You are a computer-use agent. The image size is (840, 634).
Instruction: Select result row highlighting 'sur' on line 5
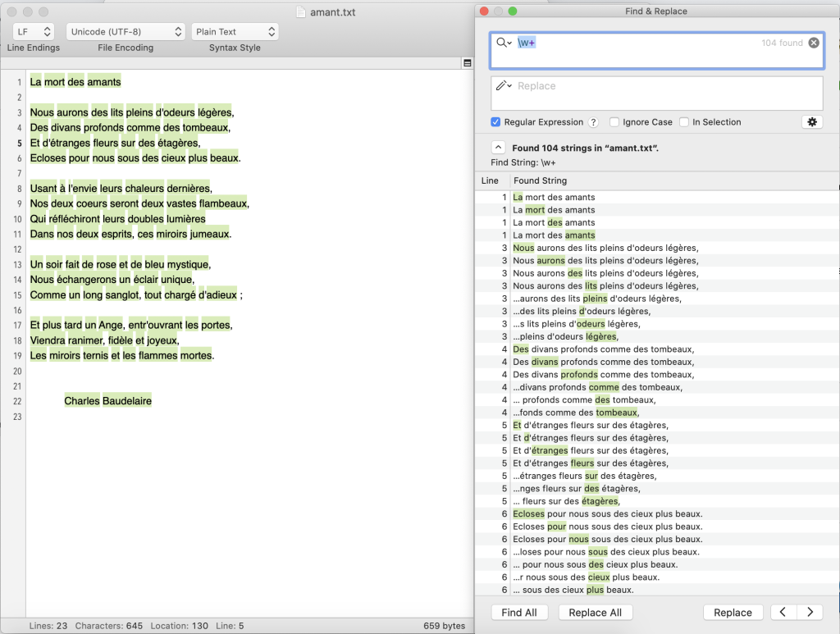[x=656, y=476]
